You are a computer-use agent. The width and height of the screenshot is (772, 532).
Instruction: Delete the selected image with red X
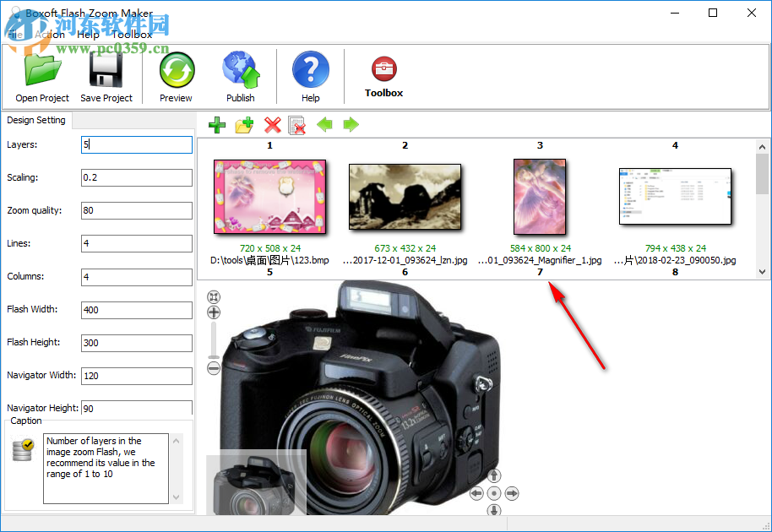[x=271, y=125]
